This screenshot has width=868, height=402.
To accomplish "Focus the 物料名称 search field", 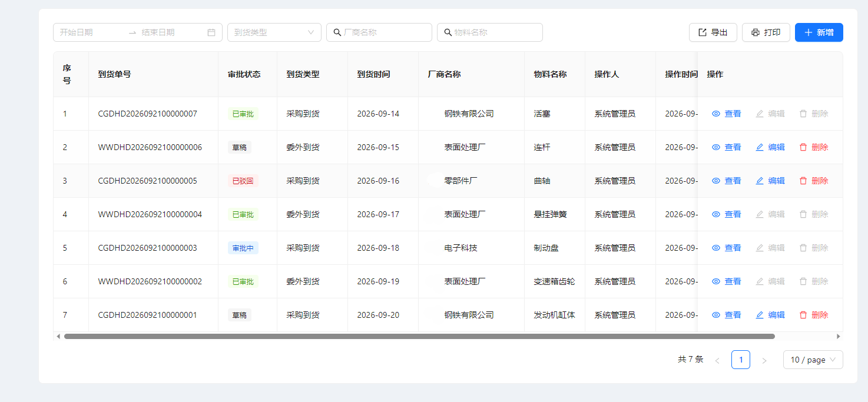I will coord(490,32).
